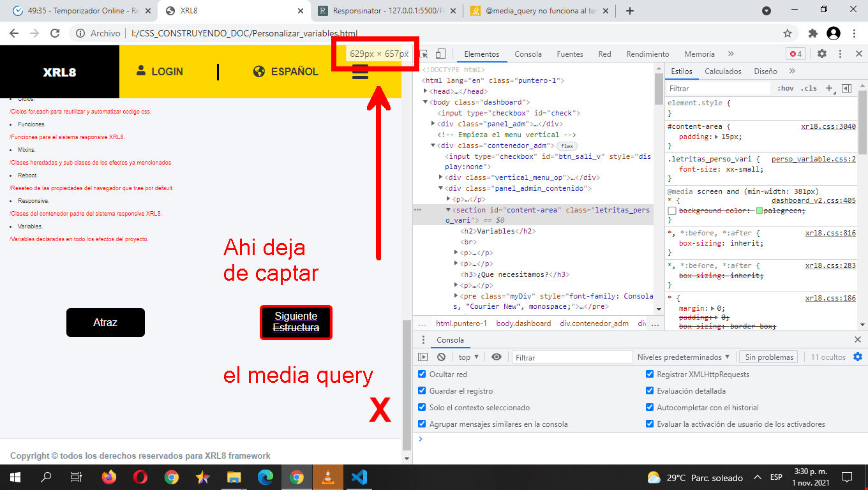Switch to the Consola tab in DevTools
This screenshot has height=490, width=868.
tap(528, 54)
